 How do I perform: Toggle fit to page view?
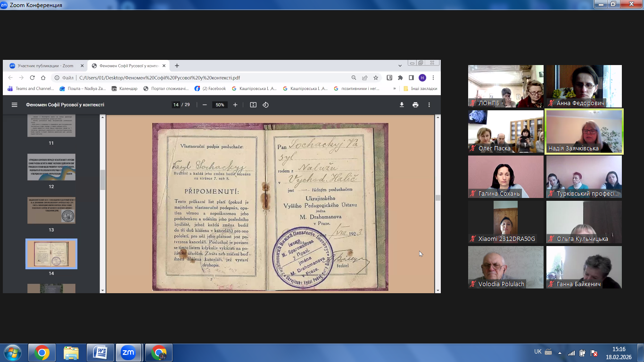(253, 105)
